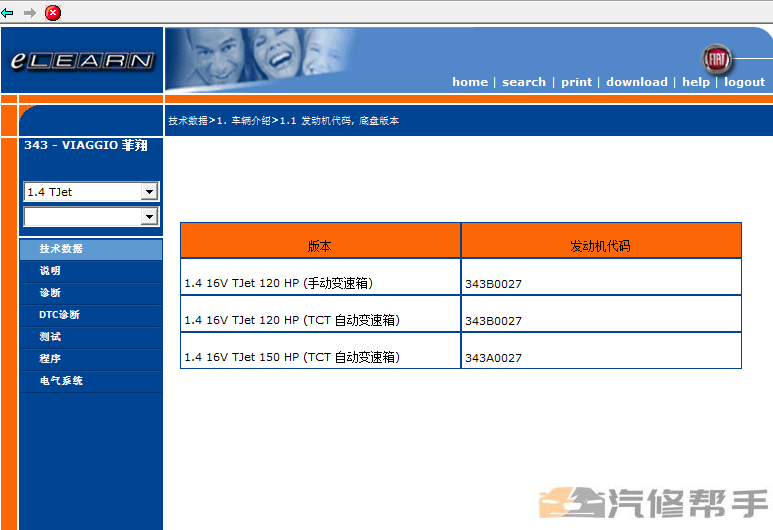The width and height of the screenshot is (773, 530).
Task: Click the breadcrumb 技术数据>1. 车辆介绍>1.1 发动机代码, 底盘版本
Action: click(x=283, y=121)
